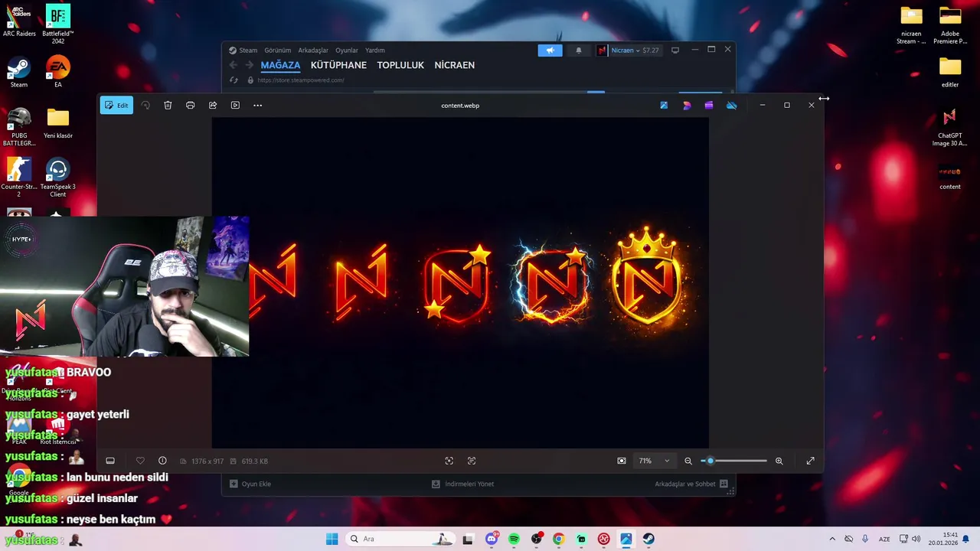Open the Windows Start menu

point(332,539)
